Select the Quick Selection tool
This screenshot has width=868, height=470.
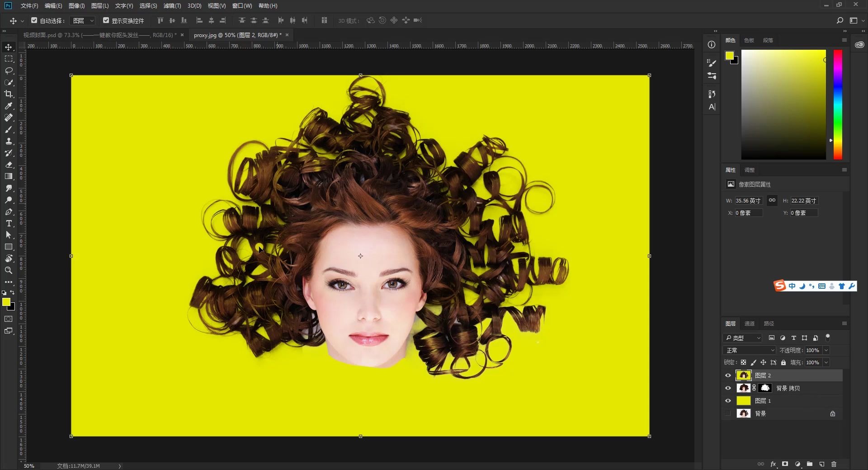[x=9, y=82]
